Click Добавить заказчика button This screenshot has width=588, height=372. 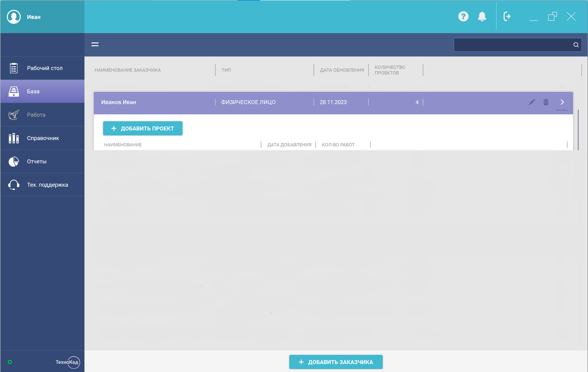tap(336, 362)
